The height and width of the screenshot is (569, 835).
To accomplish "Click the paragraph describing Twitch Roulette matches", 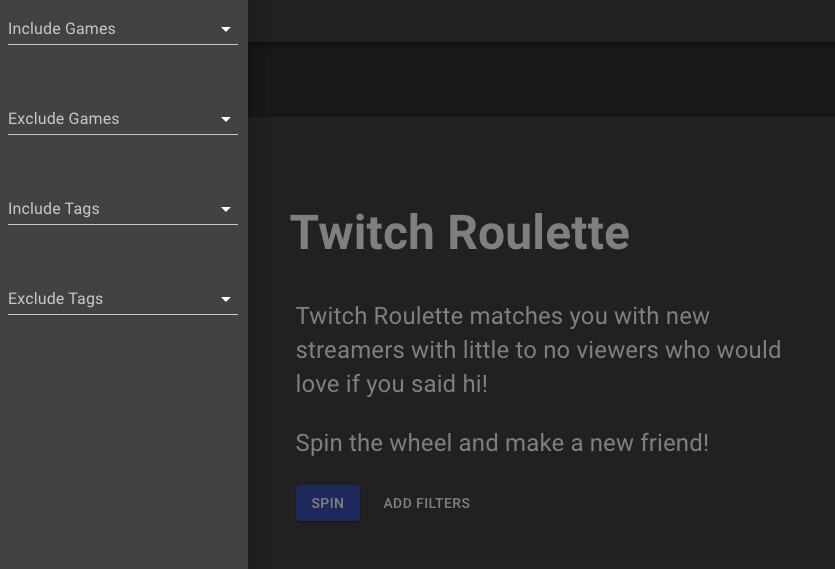I will (x=538, y=350).
